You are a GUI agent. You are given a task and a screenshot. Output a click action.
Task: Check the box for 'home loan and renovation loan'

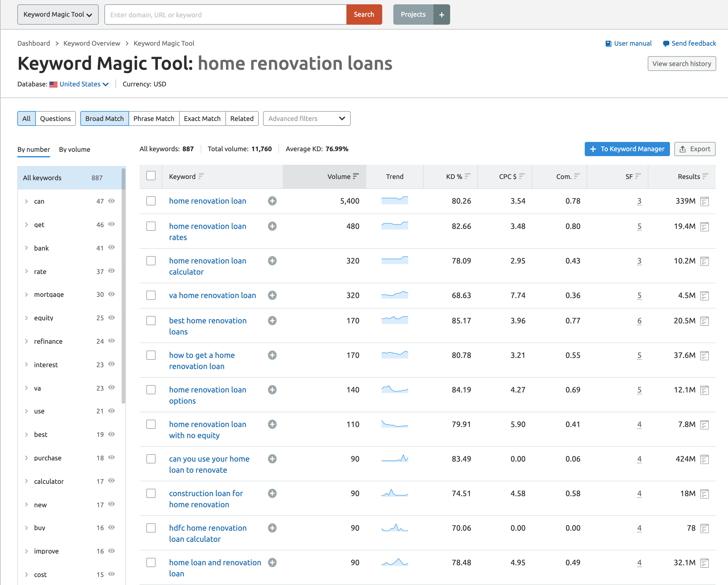151,563
